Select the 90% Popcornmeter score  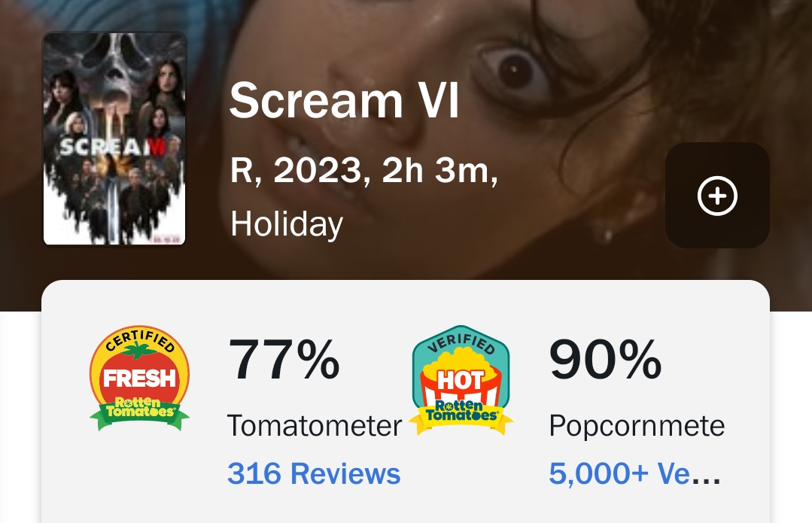point(605,360)
